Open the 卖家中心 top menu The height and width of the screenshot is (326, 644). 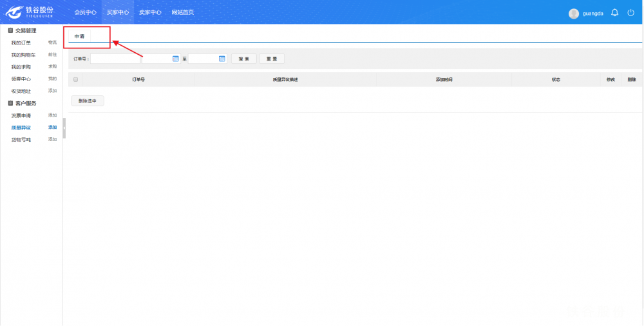coord(150,12)
